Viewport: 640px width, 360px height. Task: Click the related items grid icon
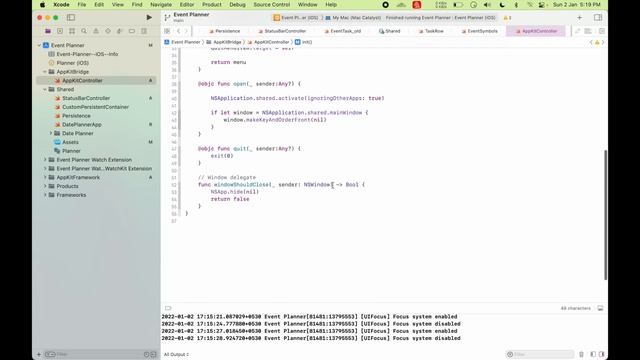pyautogui.click(x=167, y=31)
